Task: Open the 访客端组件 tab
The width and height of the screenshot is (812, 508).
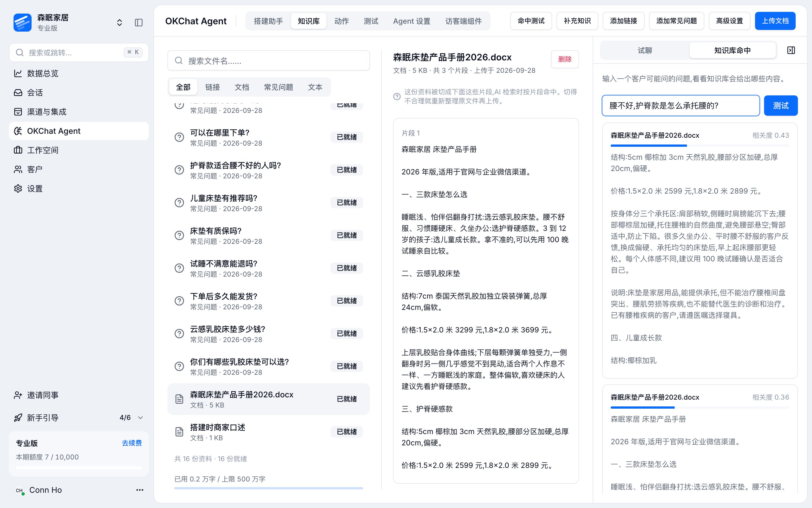Action: (463, 21)
